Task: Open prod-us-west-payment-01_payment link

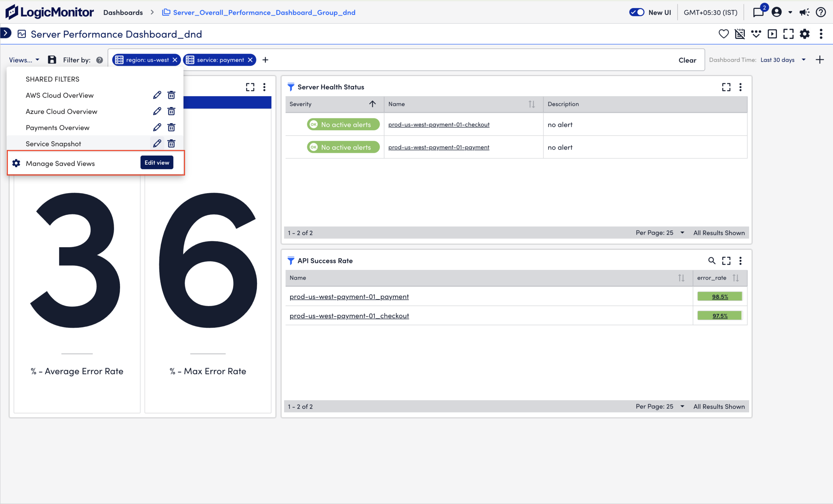Action: [x=349, y=297]
